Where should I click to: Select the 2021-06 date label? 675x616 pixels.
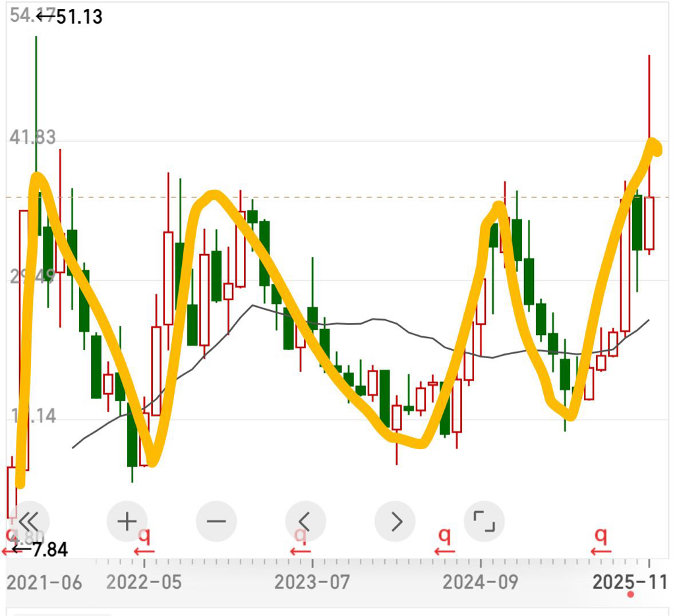point(44,583)
